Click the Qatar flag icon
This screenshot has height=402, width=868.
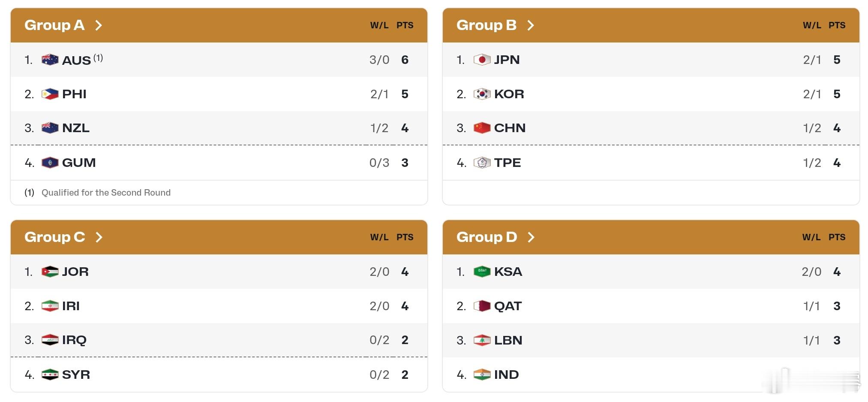(x=482, y=306)
